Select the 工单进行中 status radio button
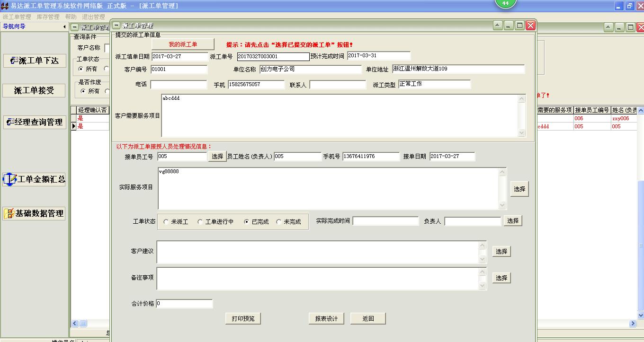 [200, 221]
